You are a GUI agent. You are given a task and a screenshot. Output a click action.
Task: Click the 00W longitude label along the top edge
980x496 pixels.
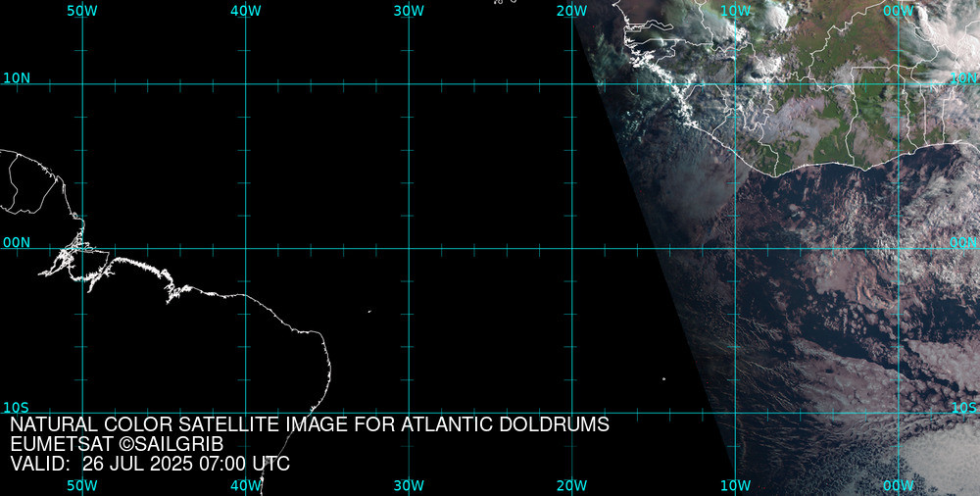point(899,11)
